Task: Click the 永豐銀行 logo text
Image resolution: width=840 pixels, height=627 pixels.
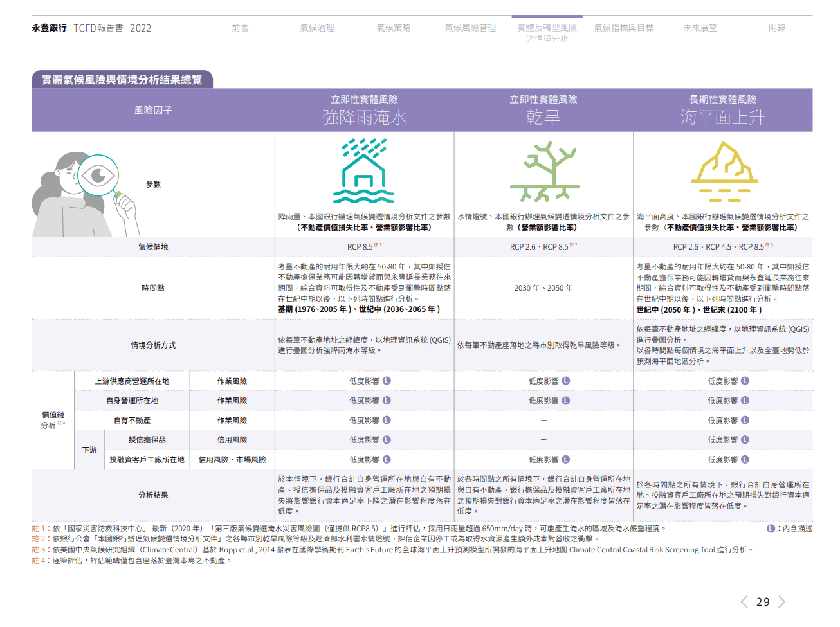Action: pyautogui.click(x=49, y=28)
